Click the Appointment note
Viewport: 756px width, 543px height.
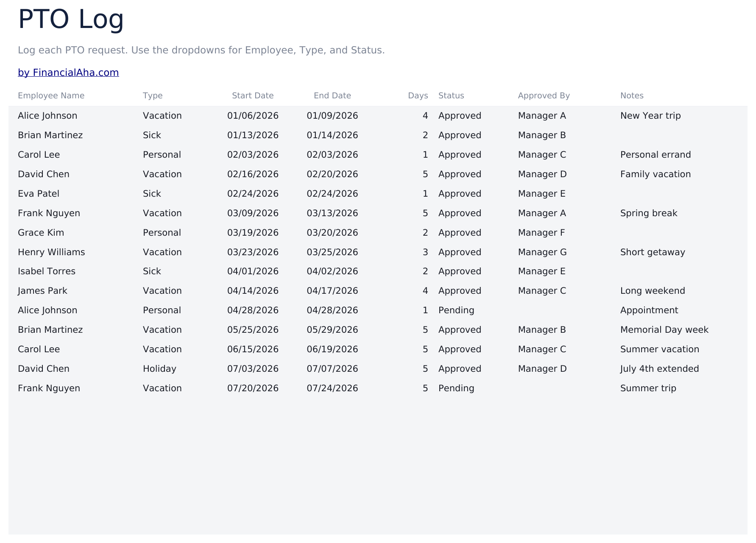point(649,310)
